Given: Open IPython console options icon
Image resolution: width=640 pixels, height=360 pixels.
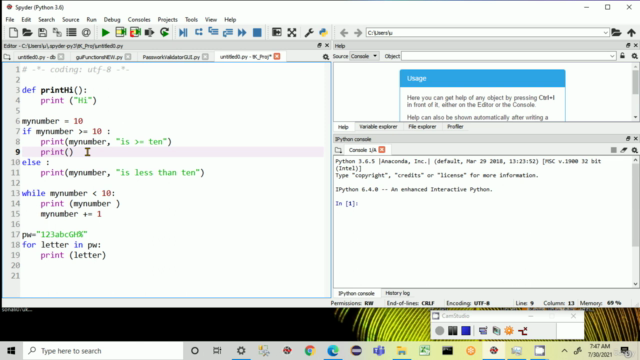Looking at the screenshot, I should (634, 150).
